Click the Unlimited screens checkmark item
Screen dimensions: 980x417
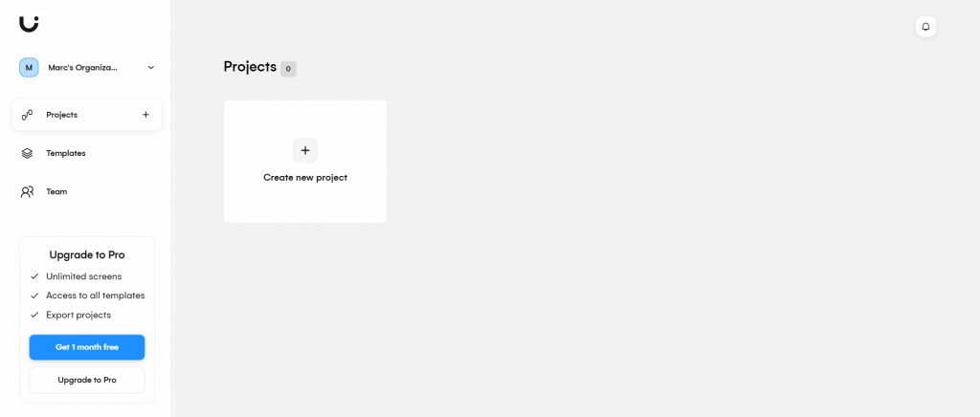pos(77,276)
